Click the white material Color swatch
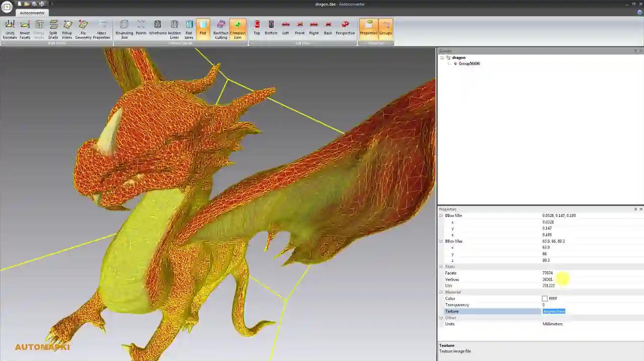This screenshot has height=361, width=644. tap(545, 299)
